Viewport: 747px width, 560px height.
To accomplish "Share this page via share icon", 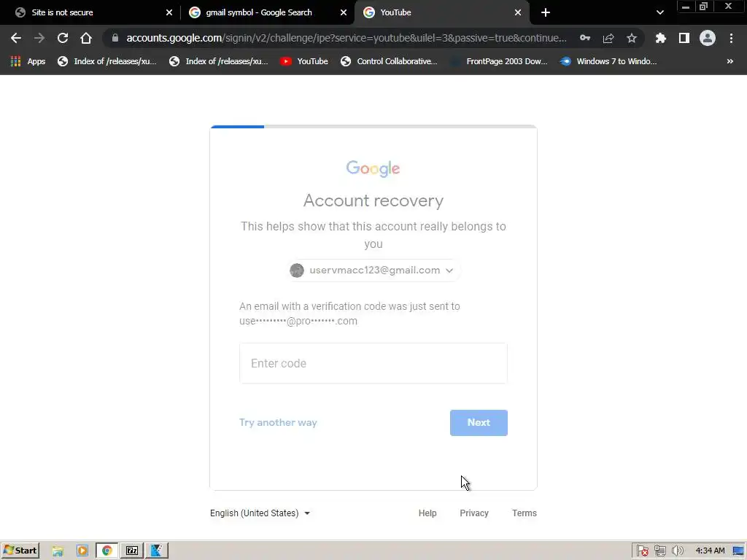I will 608,38.
